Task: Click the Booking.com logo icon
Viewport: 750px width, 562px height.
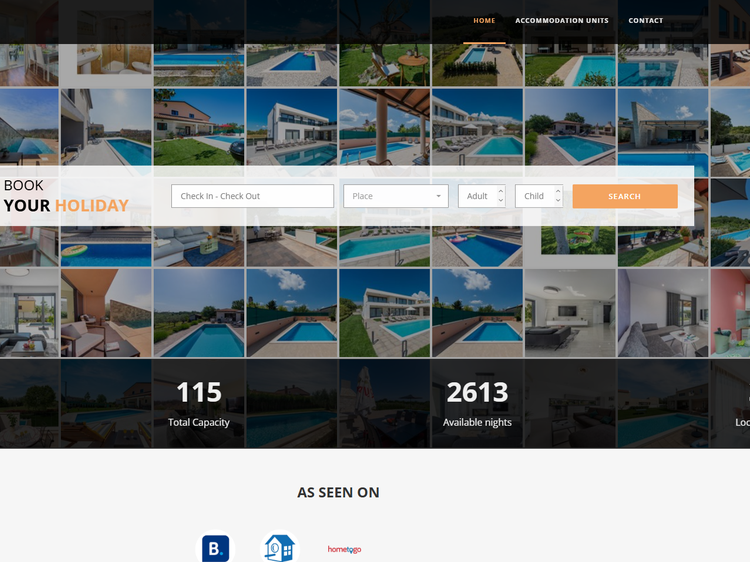Action: 215,547
